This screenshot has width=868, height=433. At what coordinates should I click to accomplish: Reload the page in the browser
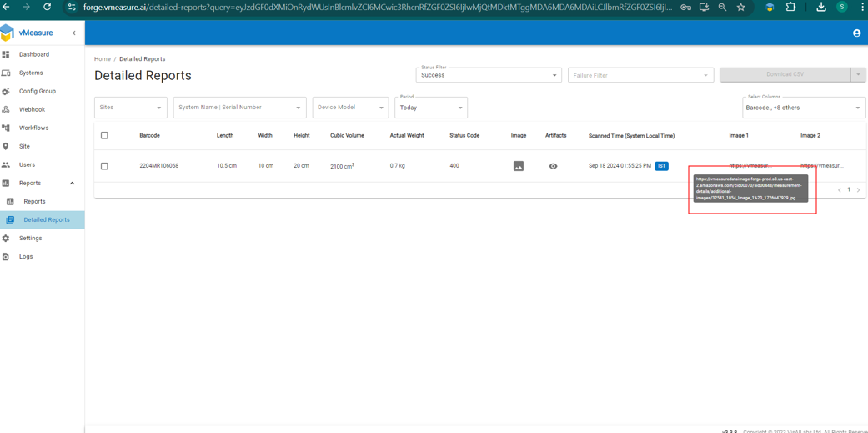(x=47, y=7)
